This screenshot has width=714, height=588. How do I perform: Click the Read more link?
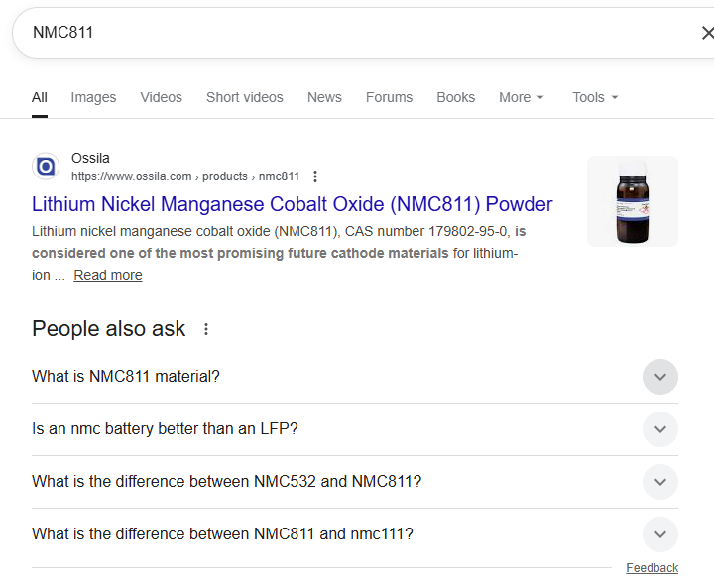pos(108,275)
